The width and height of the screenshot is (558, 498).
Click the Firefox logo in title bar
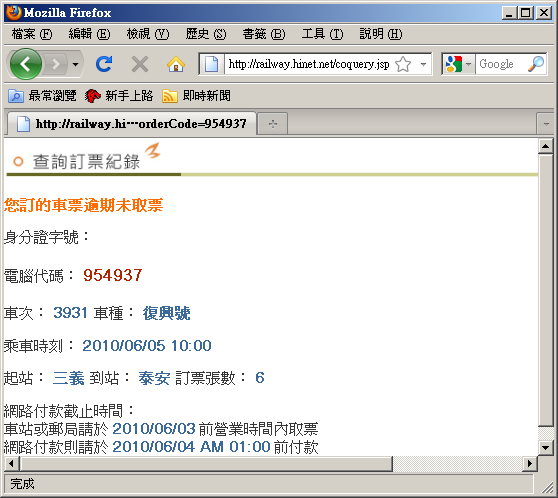(14, 13)
